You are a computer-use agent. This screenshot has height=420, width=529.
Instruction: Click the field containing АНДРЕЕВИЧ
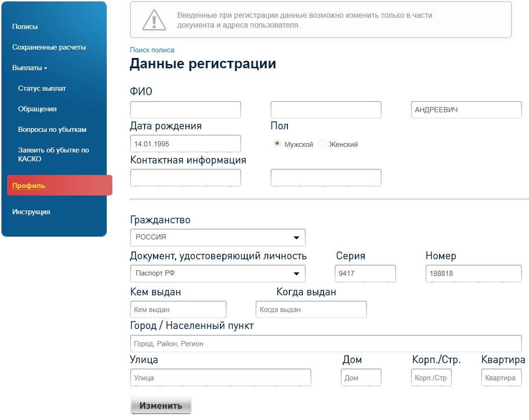tap(466, 110)
